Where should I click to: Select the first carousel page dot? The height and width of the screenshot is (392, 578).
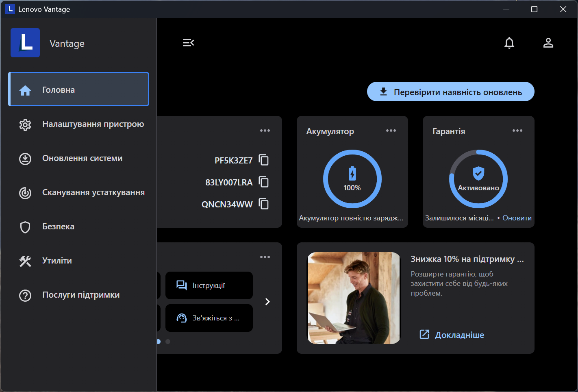(159, 342)
